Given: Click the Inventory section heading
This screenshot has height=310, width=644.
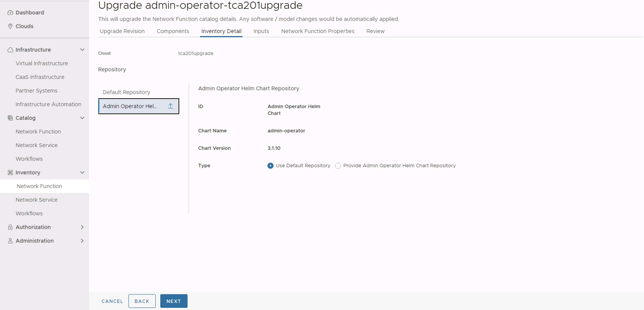Looking at the screenshot, I should coord(28,172).
